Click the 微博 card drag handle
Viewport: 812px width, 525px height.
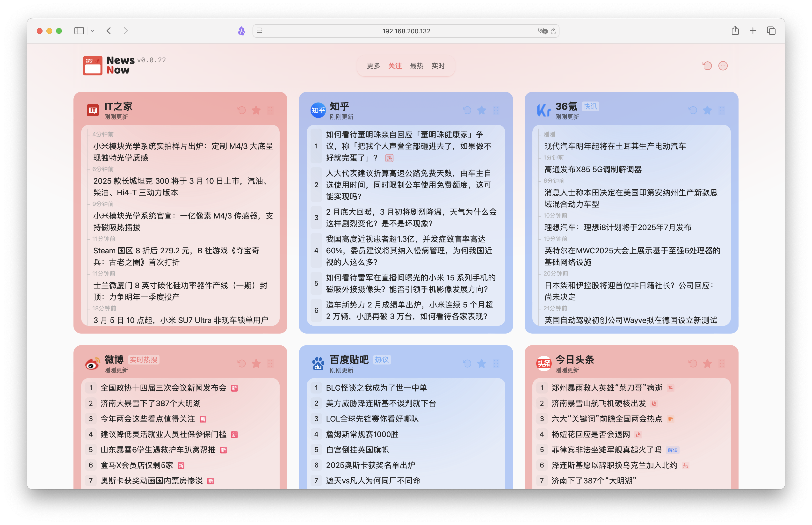(x=270, y=363)
